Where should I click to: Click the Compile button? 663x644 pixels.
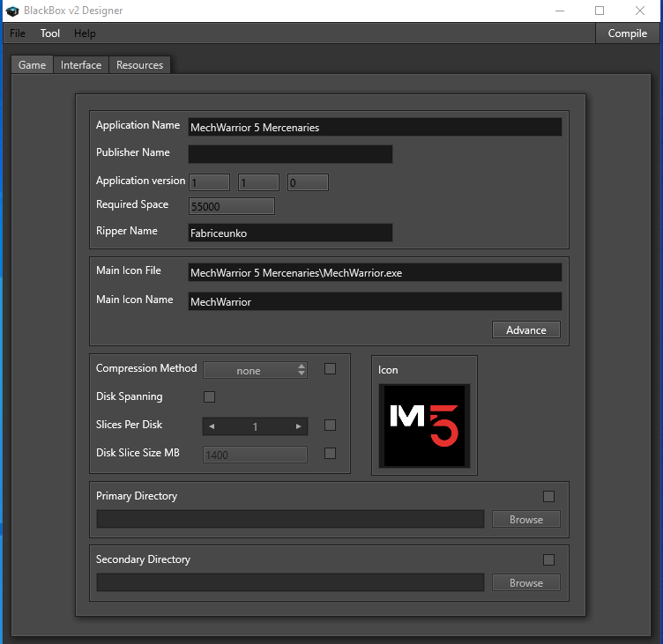pyautogui.click(x=627, y=33)
